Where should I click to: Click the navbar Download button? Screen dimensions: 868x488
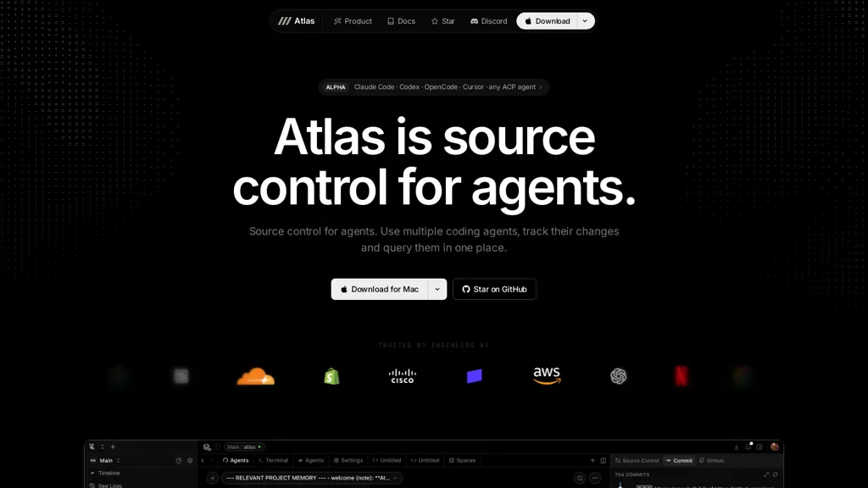pos(547,21)
